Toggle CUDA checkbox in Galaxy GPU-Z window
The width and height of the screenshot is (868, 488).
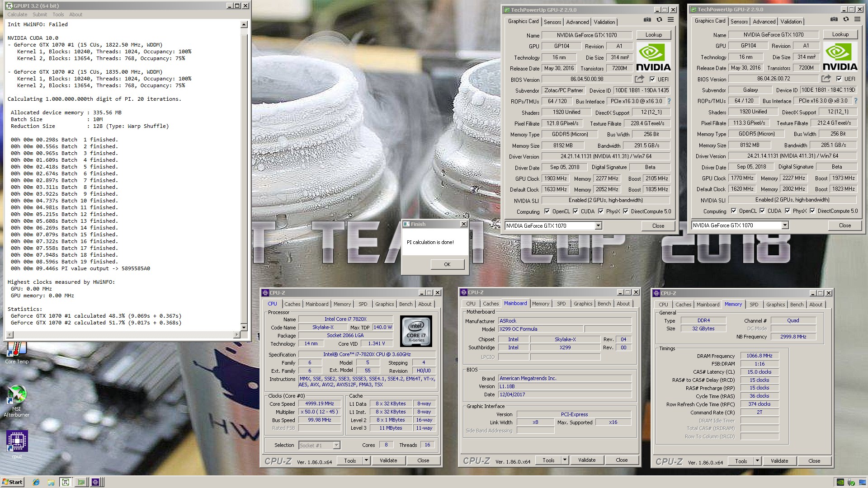pyautogui.click(x=762, y=211)
